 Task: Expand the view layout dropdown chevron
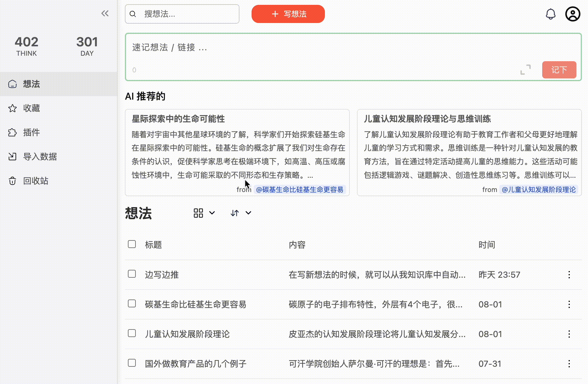[212, 213]
